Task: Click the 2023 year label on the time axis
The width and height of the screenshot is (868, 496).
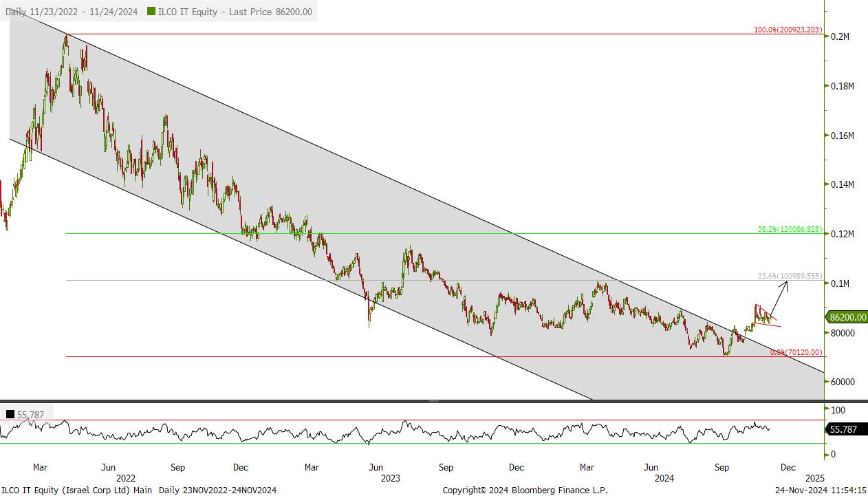Action: pos(391,477)
